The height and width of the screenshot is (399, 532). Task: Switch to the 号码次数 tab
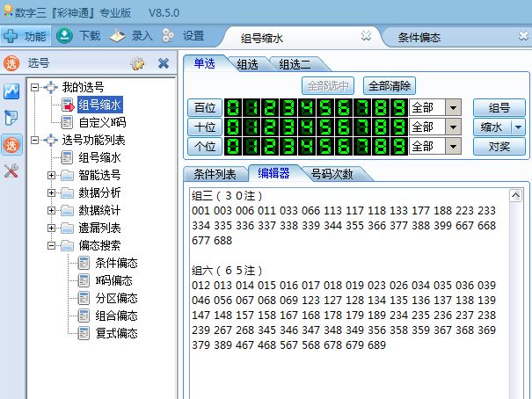click(333, 174)
